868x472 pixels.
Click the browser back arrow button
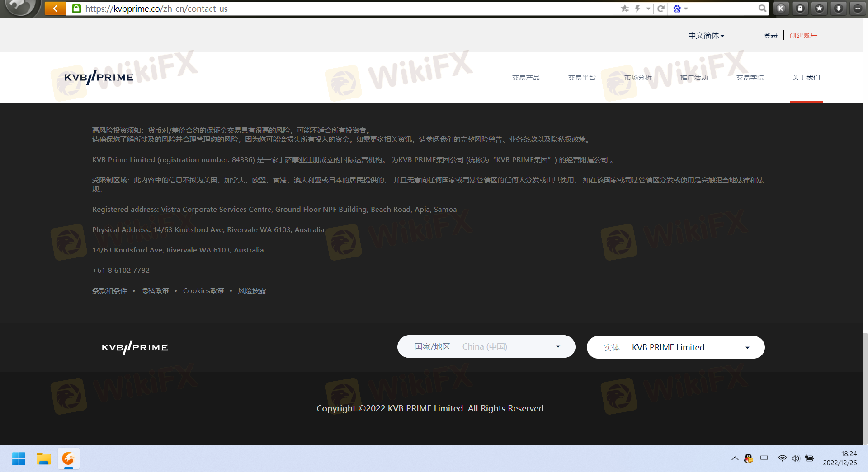point(55,8)
